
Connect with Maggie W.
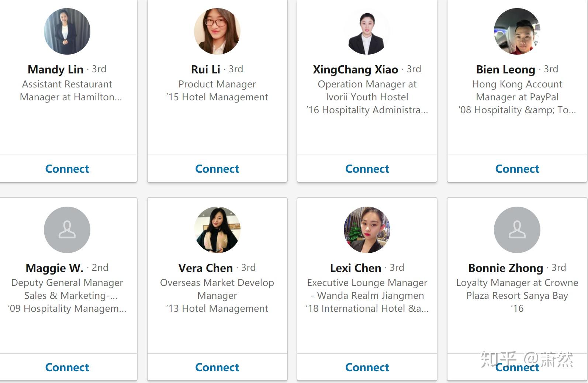(x=67, y=367)
